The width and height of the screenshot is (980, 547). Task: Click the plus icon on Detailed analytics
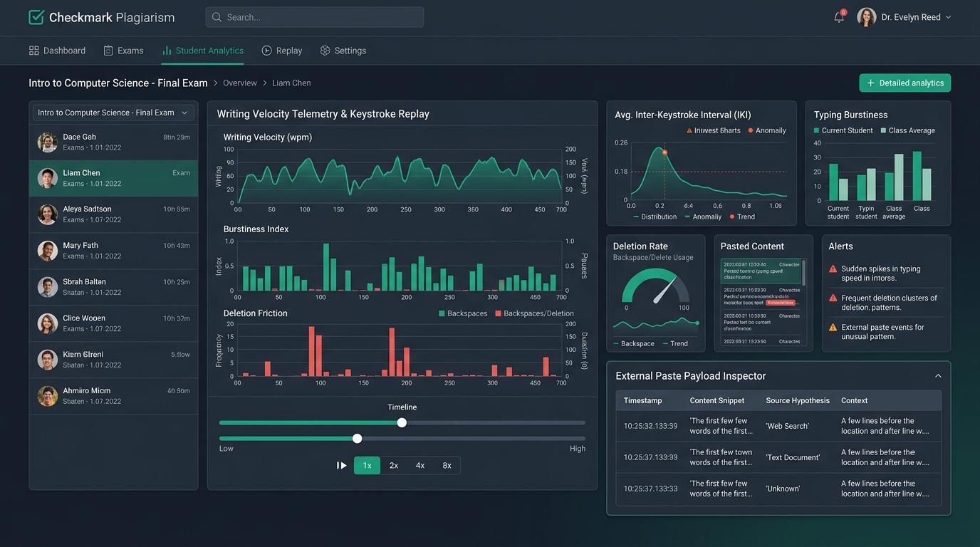(870, 83)
